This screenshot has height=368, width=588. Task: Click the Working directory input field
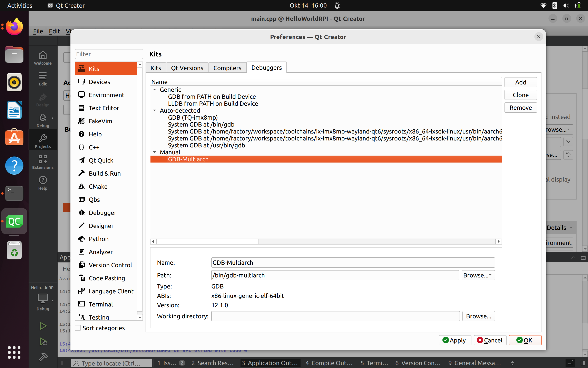[x=335, y=316]
